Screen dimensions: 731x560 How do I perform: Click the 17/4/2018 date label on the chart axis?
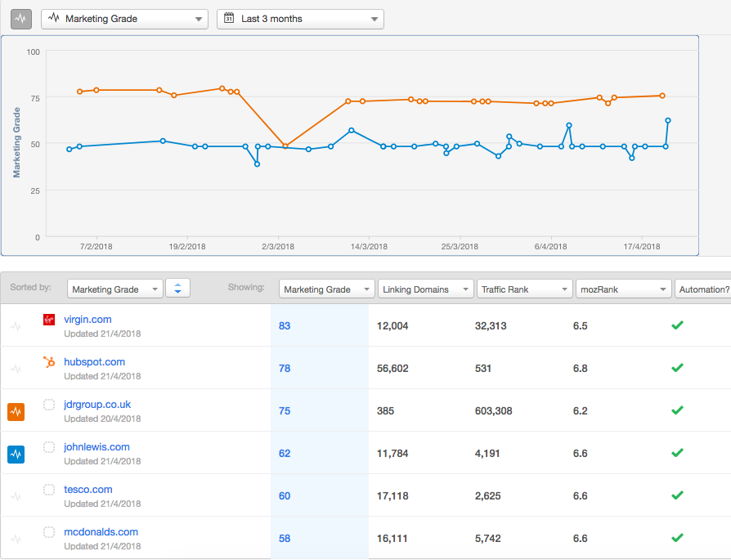[642, 247]
